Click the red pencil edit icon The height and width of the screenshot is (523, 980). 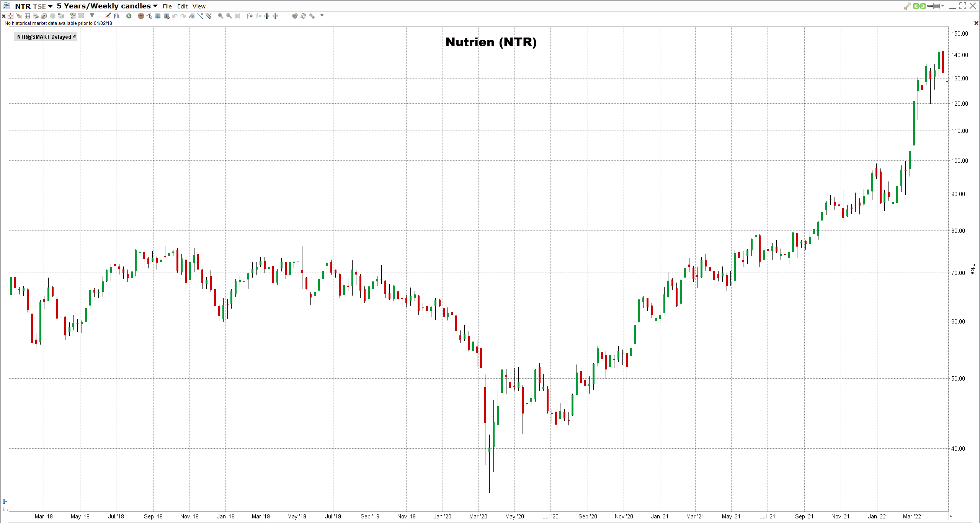pos(108,16)
